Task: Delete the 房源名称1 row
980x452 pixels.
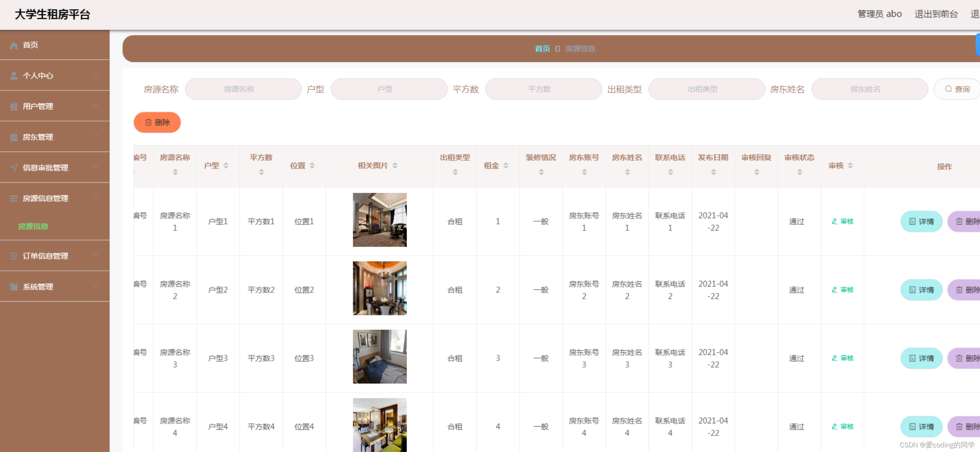Action: click(964, 222)
